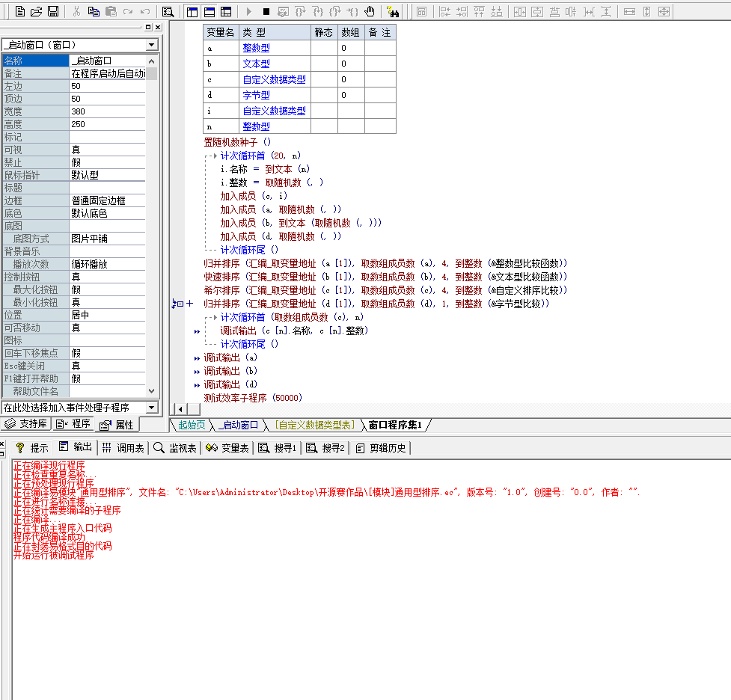Screen dimensions: 731x700
Task: Save the program with the floppy icon
Action: pos(54,11)
